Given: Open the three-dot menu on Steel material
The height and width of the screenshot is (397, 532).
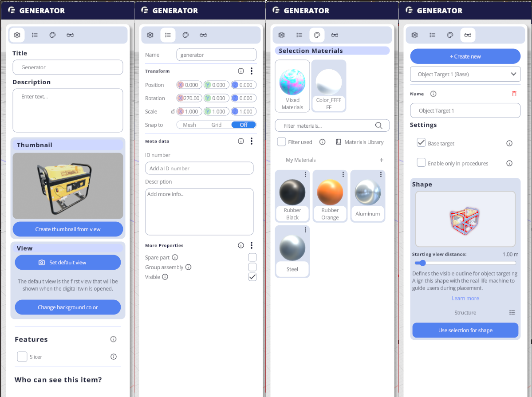Looking at the screenshot, I should coord(305,230).
